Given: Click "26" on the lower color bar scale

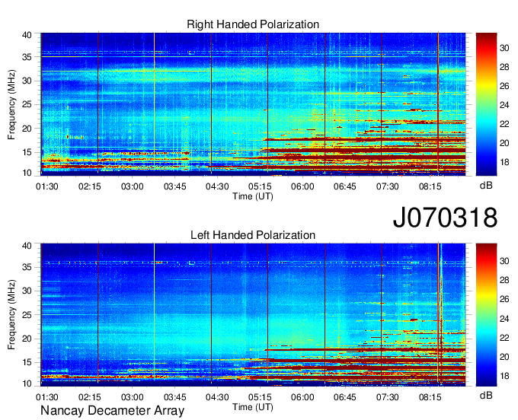Looking at the screenshot, I should [504, 300].
